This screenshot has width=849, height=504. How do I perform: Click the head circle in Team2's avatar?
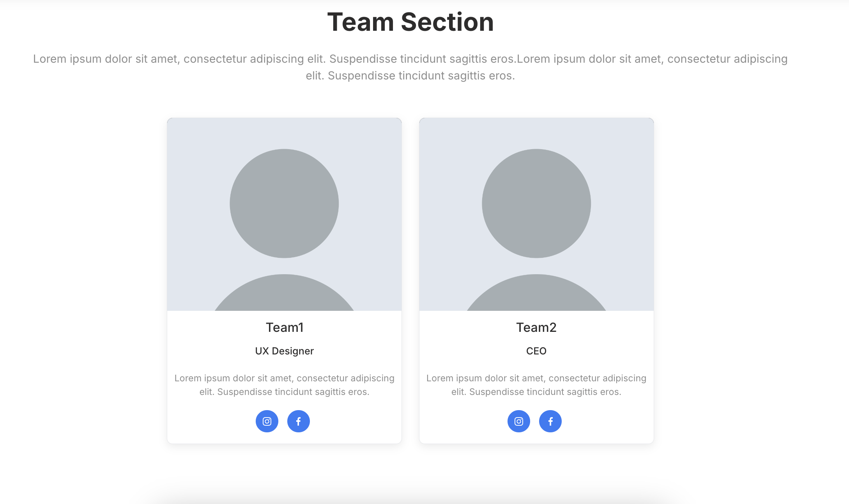(x=536, y=203)
